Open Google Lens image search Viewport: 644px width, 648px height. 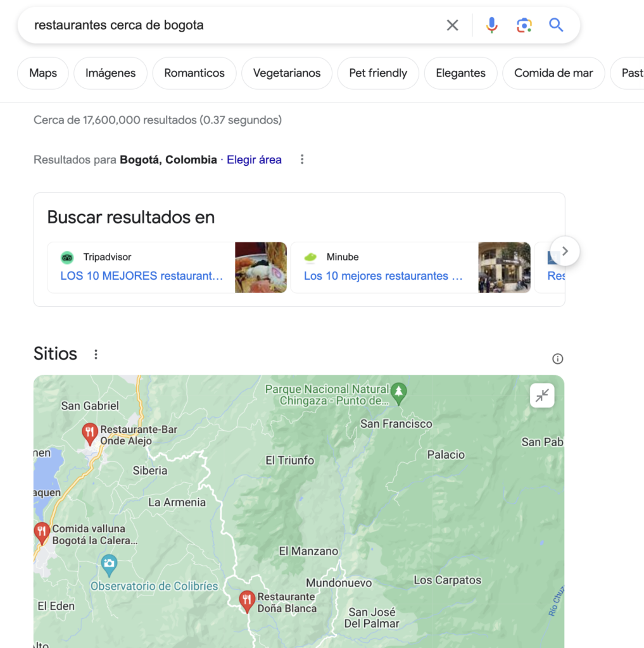(x=524, y=25)
